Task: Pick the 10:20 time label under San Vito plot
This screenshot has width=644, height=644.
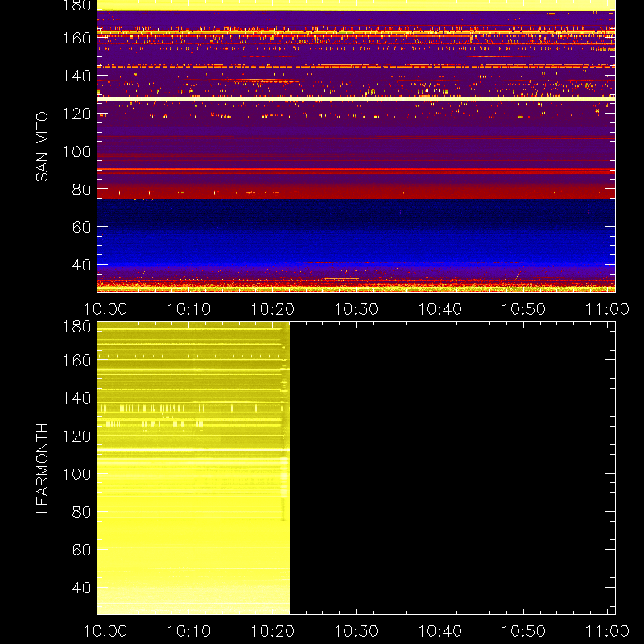Action: [273, 309]
